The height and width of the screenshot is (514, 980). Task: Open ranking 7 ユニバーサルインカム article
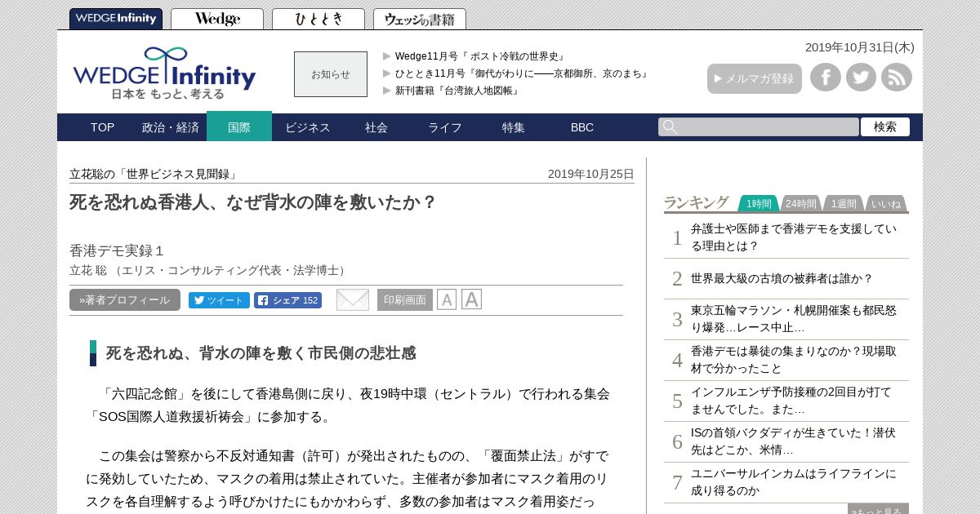point(794,482)
